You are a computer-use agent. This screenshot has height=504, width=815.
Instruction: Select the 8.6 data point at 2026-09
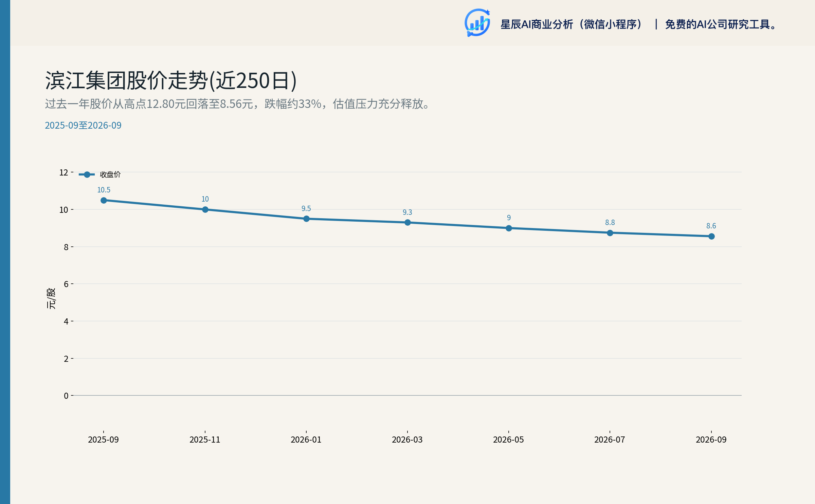[711, 236]
